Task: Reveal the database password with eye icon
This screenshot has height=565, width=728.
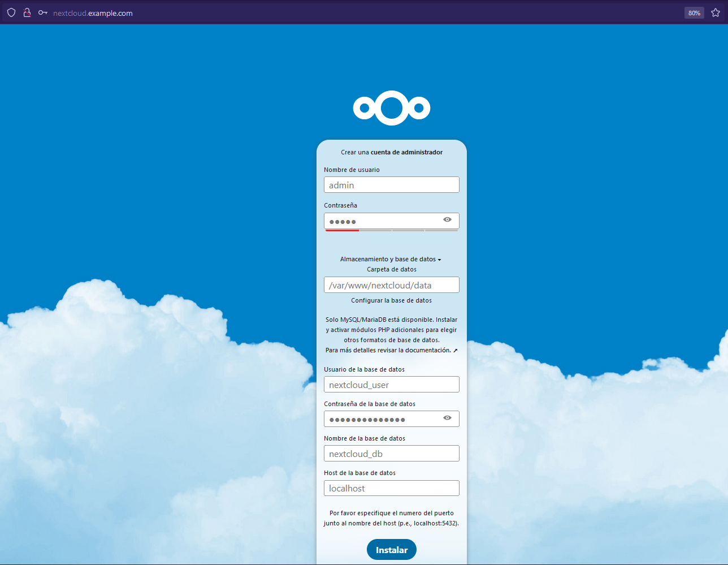Action: click(447, 418)
